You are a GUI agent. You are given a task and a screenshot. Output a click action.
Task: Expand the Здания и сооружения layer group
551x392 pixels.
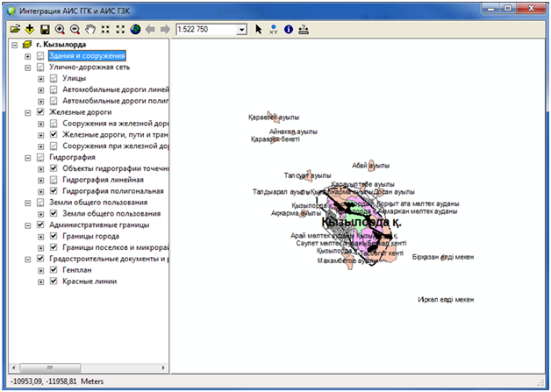pyautogui.click(x=28, y=56)
